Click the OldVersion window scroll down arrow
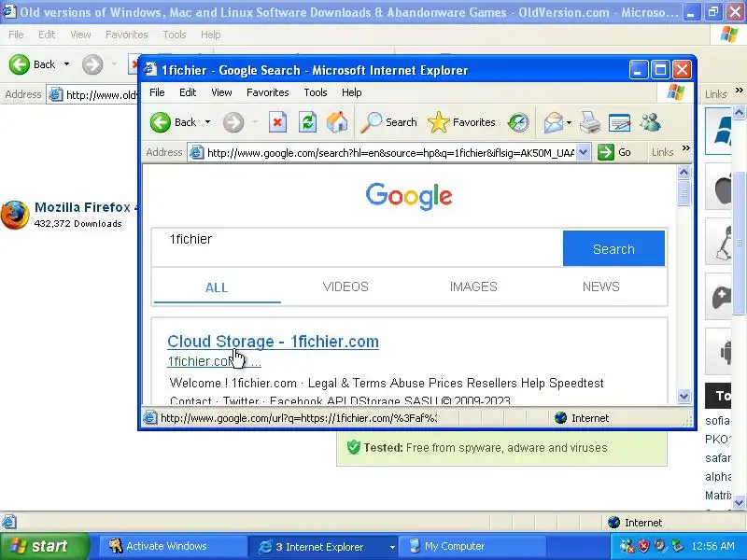The image size is (747, 560). click(739, 502)
